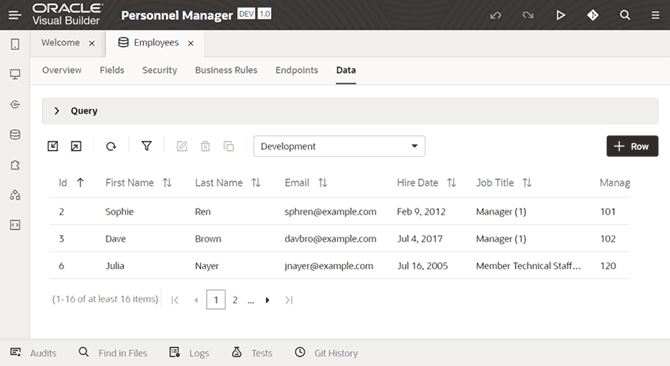
Task: Open the Audits panel
Action: point(33,353)
